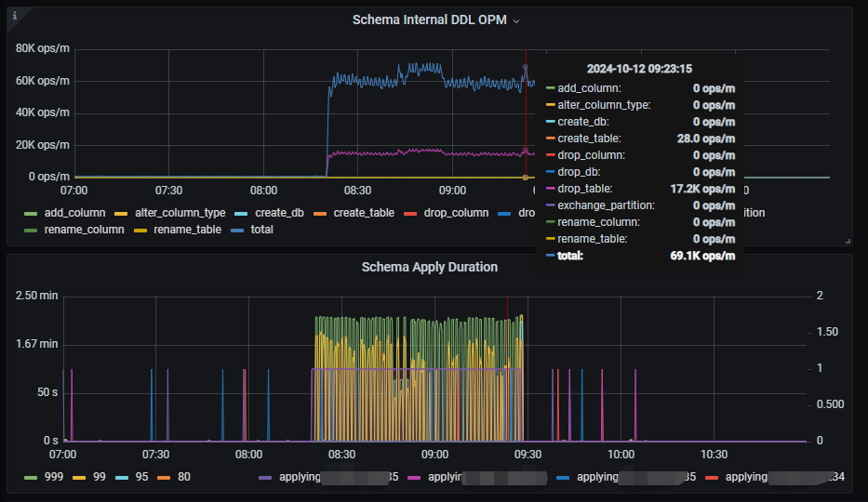Select the create_table legend label

click(364, 213)
